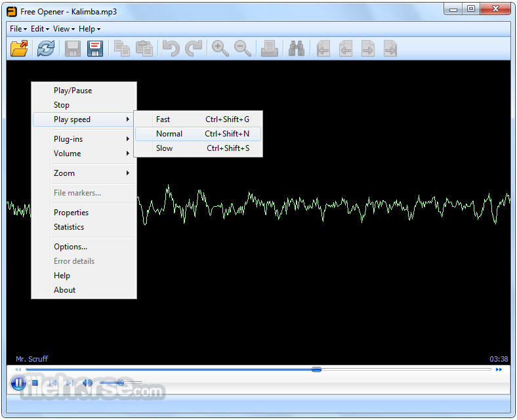Screen dimensions: 517x420
Task: Click the Next page navigation icon
Action: [368, 49]
